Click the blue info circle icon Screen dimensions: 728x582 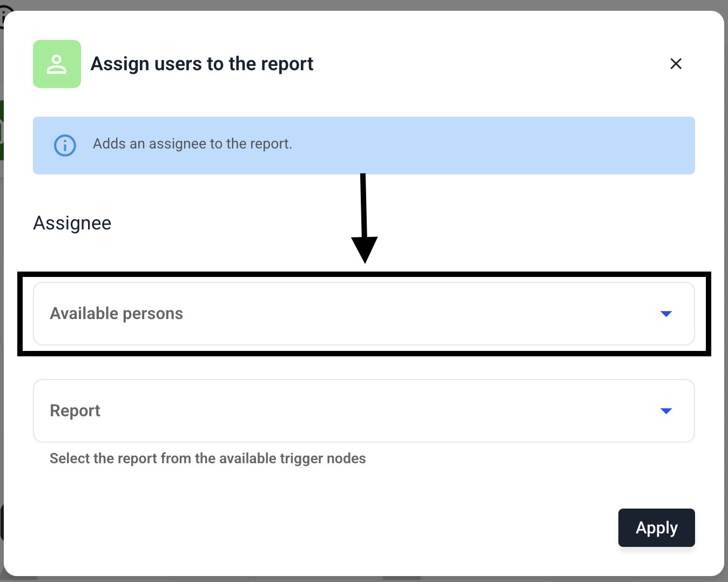pyautogui.click(x=65, y=145)
